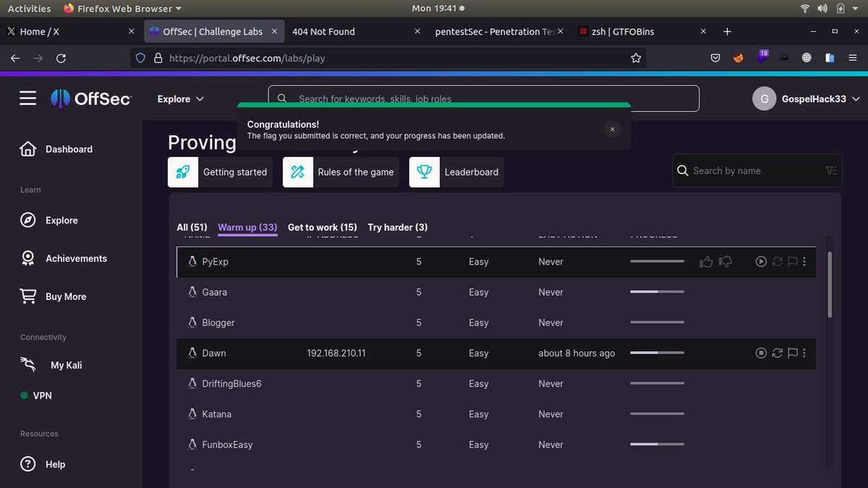
Task: Open the Leaderboard trophy button
Action: (456, 172)
